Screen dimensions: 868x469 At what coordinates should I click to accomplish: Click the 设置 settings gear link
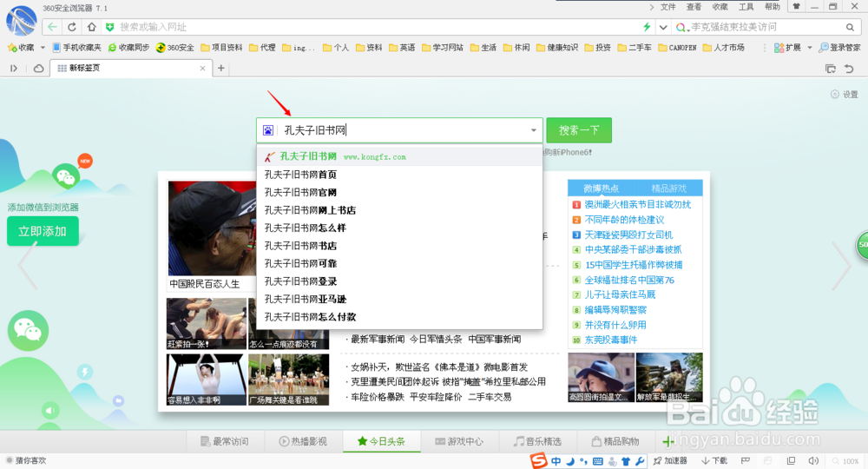pyautogui.click(x=845, y=94)
